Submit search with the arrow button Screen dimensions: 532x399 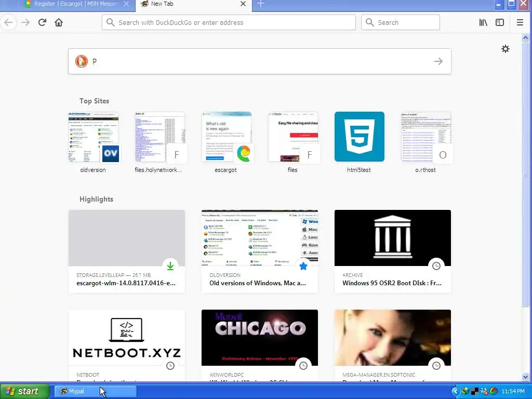438,61
